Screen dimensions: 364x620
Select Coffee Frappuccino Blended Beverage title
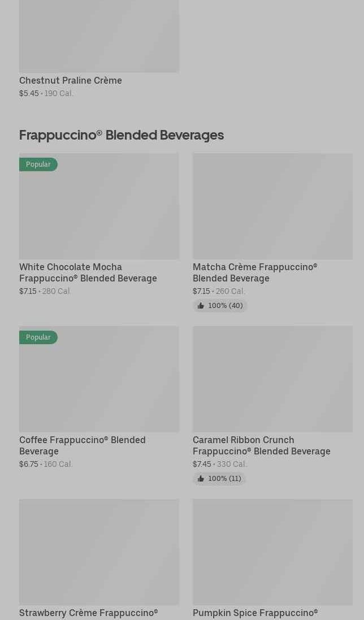point(82,445)
